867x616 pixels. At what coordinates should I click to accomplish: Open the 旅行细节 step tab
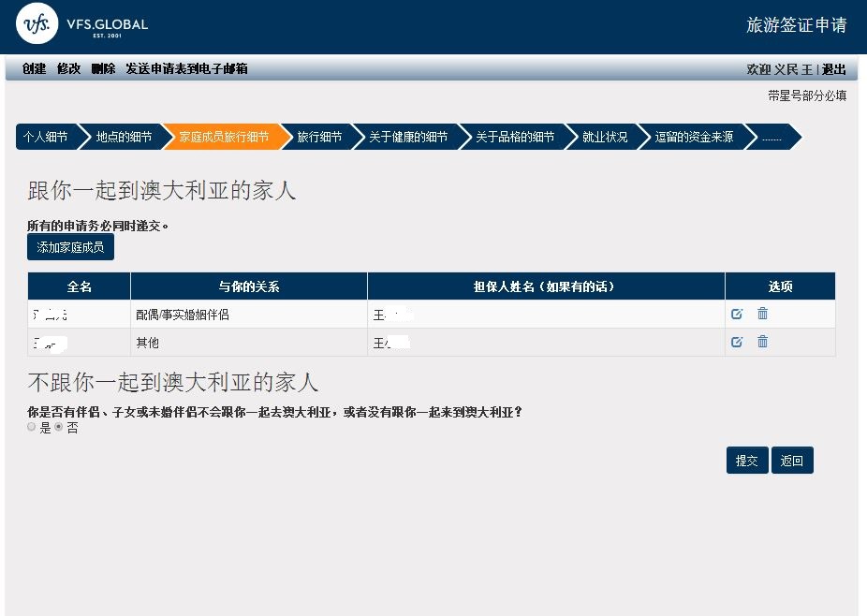coord(319,137)
